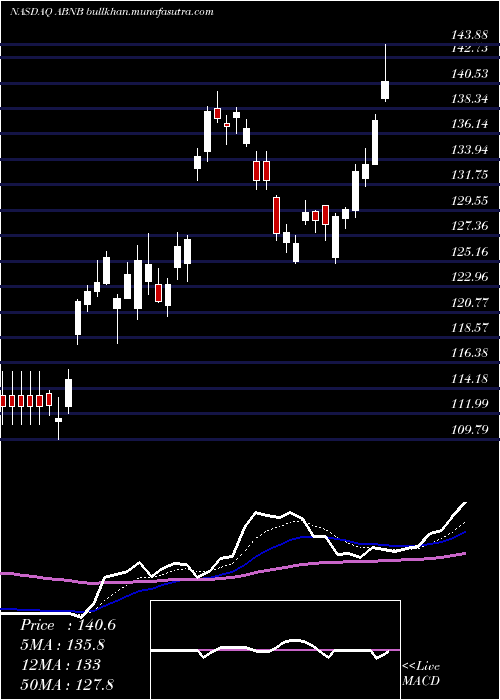The image size is (500, 700).
Task: Click the 131.75 price axis label
Action: pyautogui.click(x=470, y=175)
